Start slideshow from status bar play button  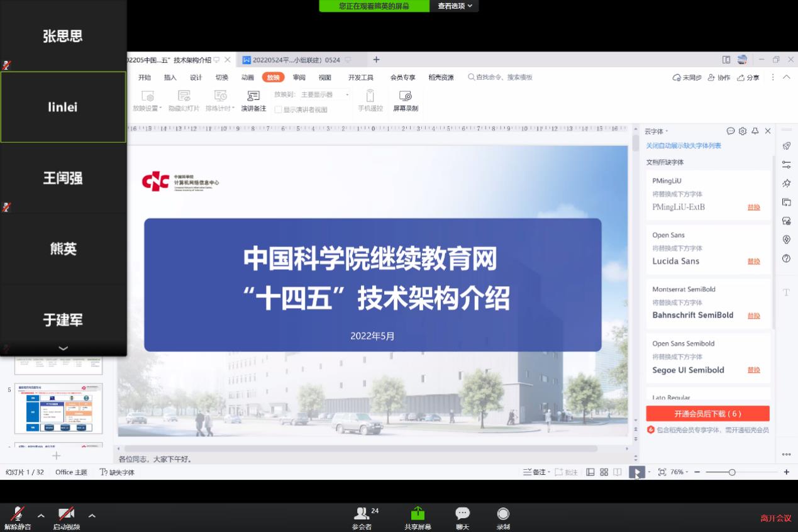636,472
